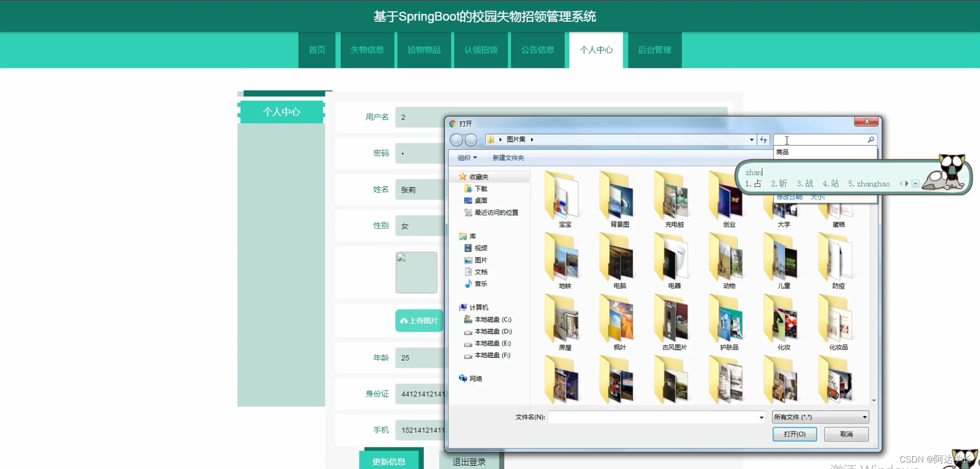Select 本地磁盘 (D:)

tap(487, 331)
